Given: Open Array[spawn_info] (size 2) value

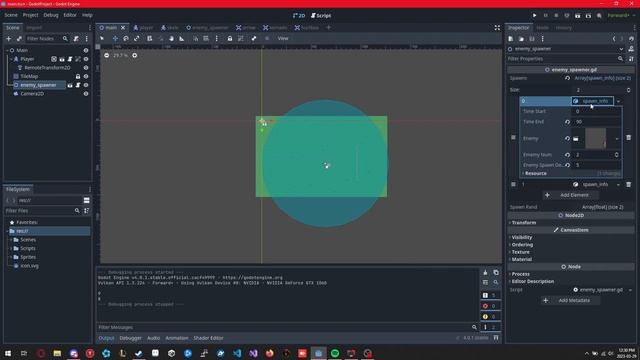Looking at the screenshot, I should [x=602, y=78].
